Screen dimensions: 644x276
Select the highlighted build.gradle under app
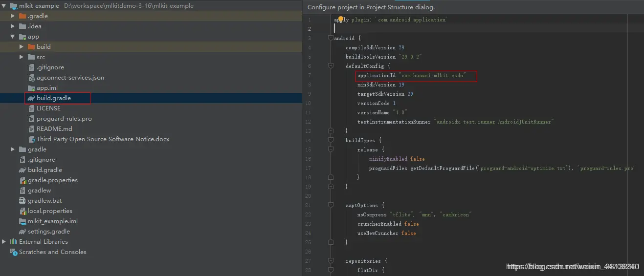point(54,98)
